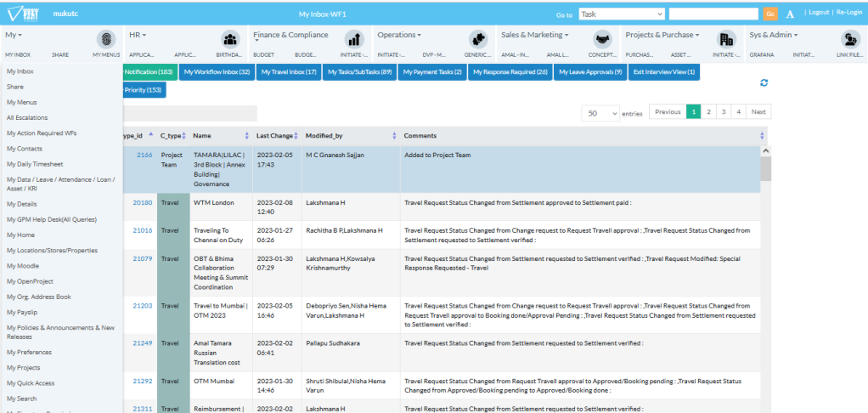868x413 pixels.
Task: Click the Projects & Purchase building icon
Action: tap(725, 39)
